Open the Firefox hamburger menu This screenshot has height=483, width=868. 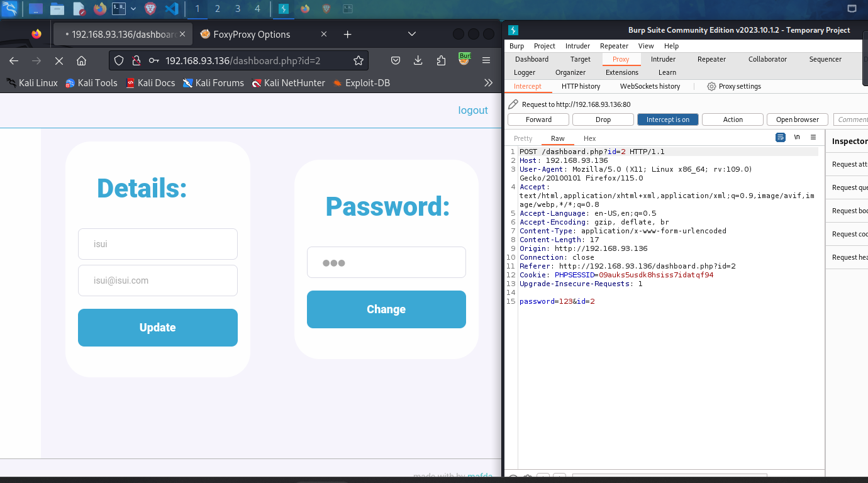tap(486, 61)
